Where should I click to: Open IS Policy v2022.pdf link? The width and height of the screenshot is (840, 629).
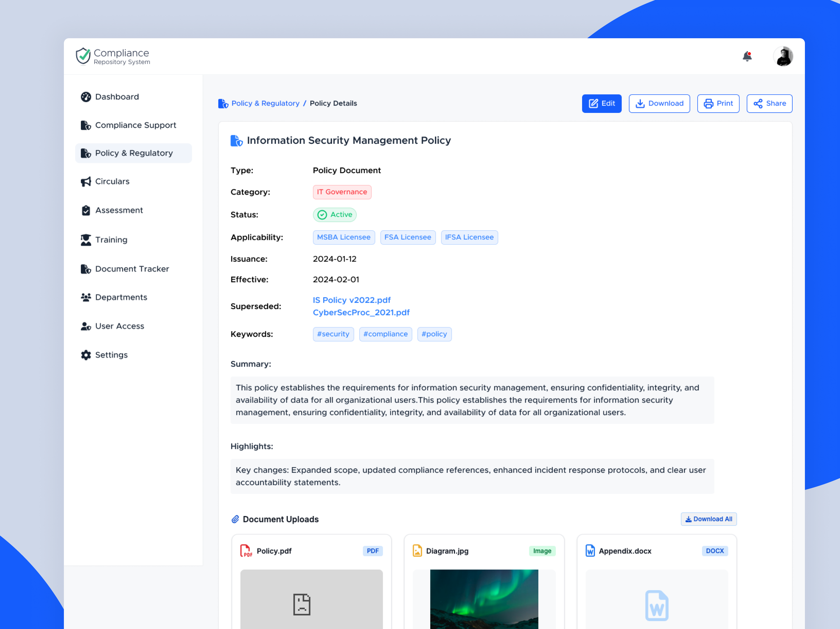(x=351, y=300)
